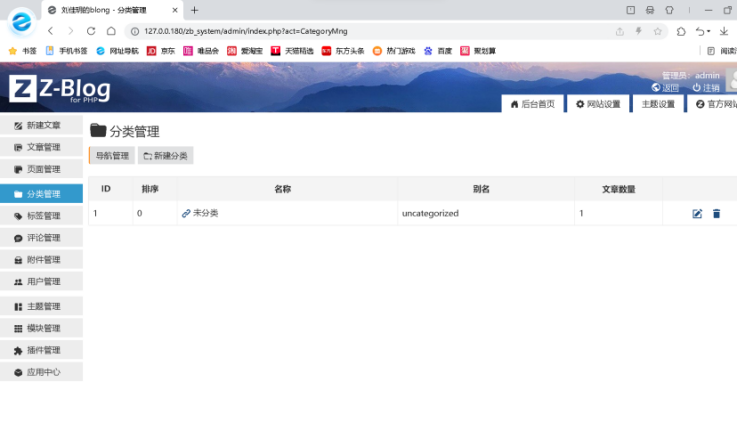Open 用户管理 in the sidebar
The image size is (737, 423).
pos(41,282)
